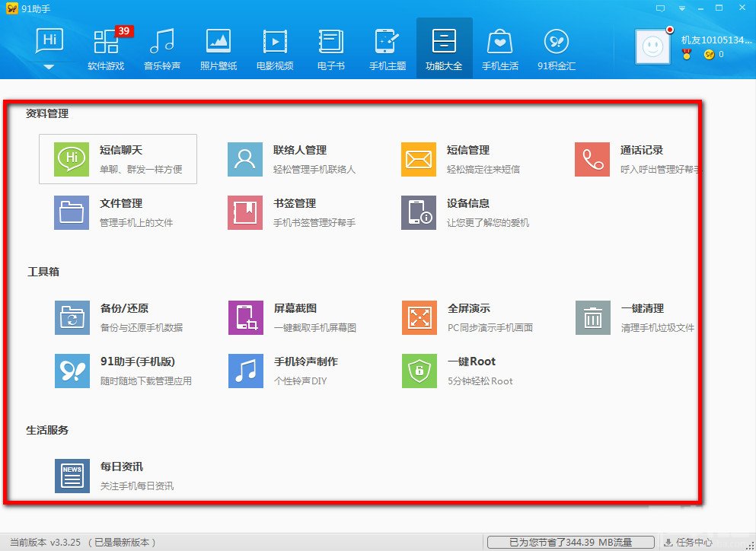Click the user avatar smiley picture
Screen dimensions: 756x551
tap(652, 46)
